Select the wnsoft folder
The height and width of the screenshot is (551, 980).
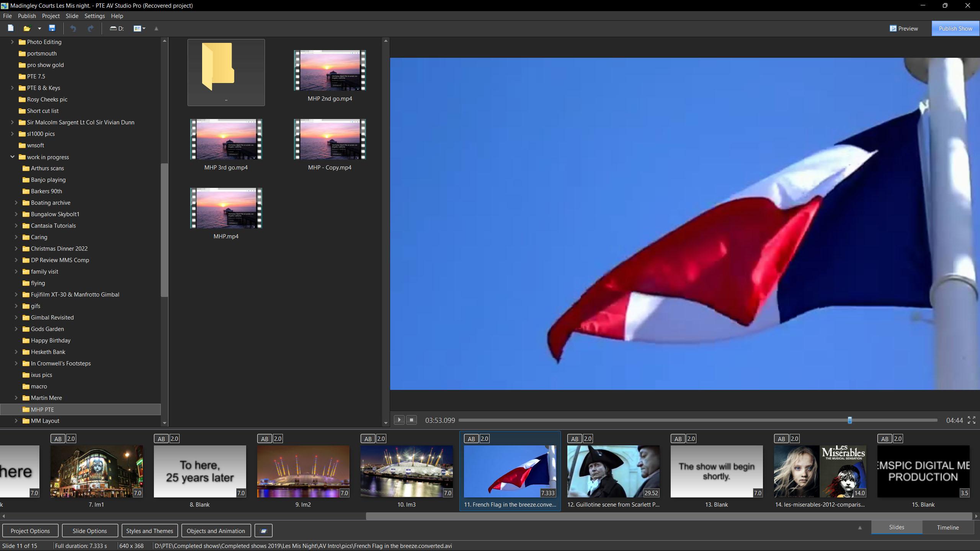(x=35, y=145)
